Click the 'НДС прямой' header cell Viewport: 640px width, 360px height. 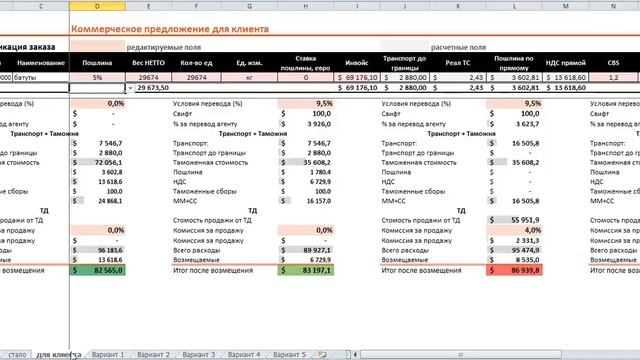click(566, 63)
